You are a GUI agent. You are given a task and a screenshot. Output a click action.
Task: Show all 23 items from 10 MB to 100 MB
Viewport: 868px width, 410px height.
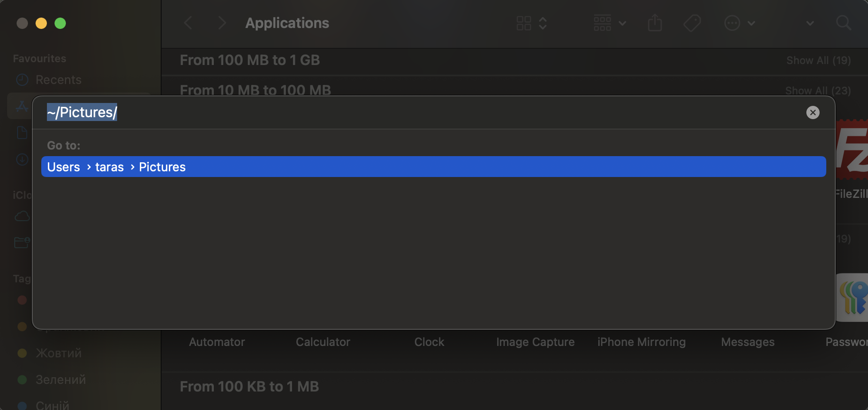818,90
